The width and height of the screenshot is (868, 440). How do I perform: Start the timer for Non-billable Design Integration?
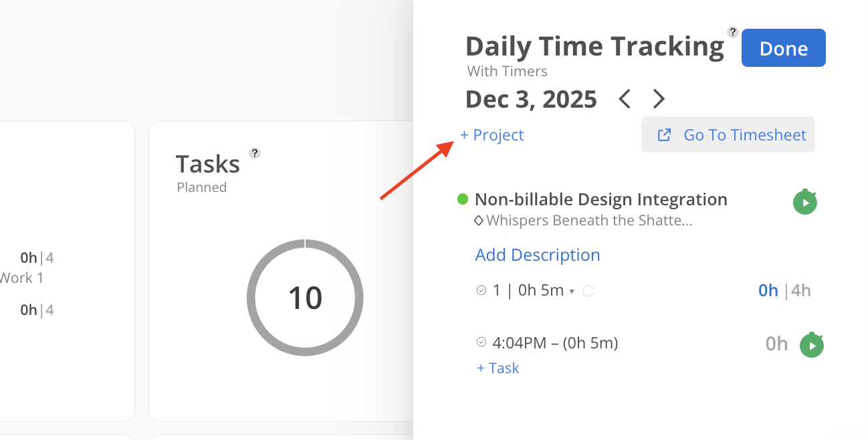coord(805,202)
